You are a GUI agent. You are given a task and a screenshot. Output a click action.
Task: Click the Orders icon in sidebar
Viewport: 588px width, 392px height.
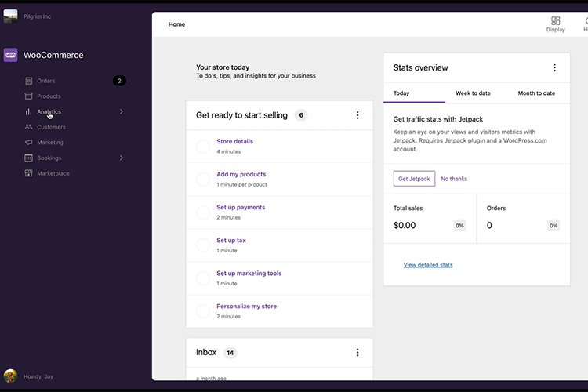(29, 81)
